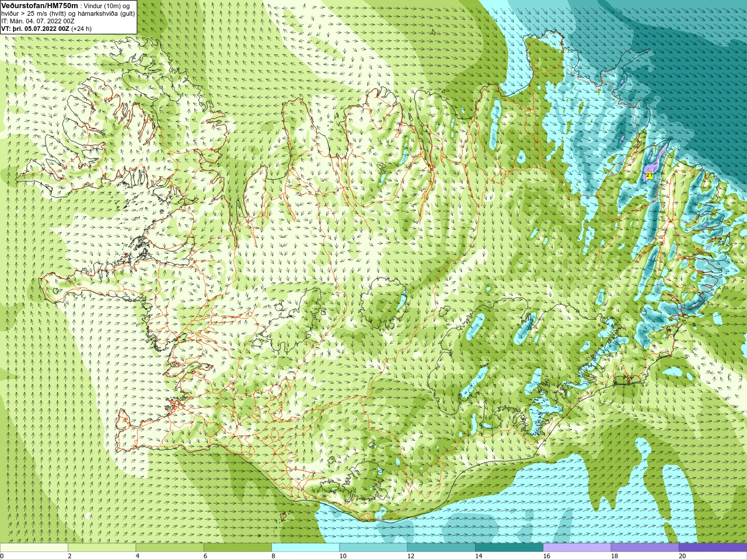Click the pale yellow 0–2 m/s legend swatch

coord(34,547)
